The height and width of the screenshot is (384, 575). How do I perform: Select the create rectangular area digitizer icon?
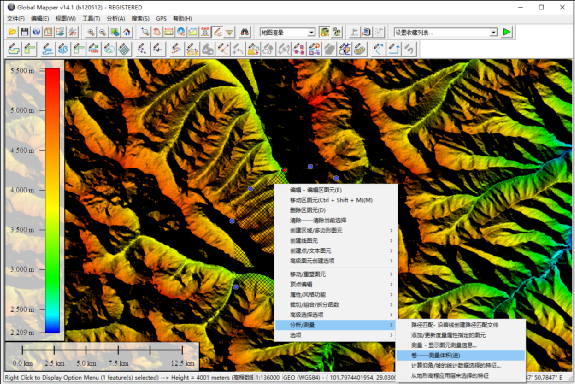(30, 49)
